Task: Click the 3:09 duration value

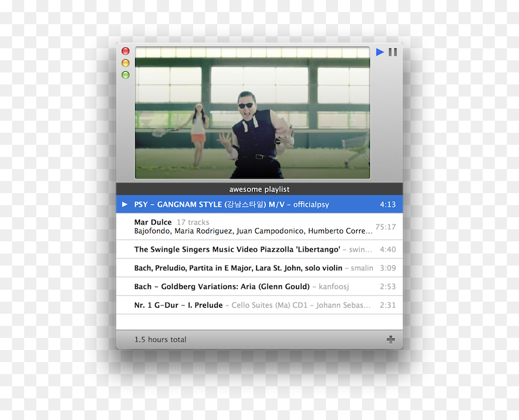Action: tap(387, 268)
